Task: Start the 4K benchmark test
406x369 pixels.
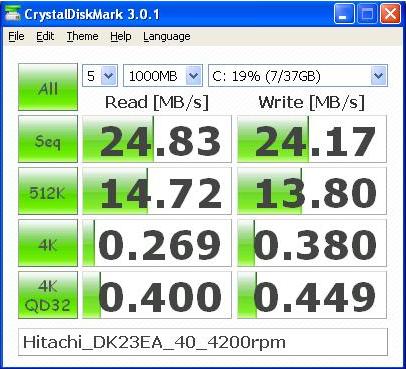Action: 48,243
